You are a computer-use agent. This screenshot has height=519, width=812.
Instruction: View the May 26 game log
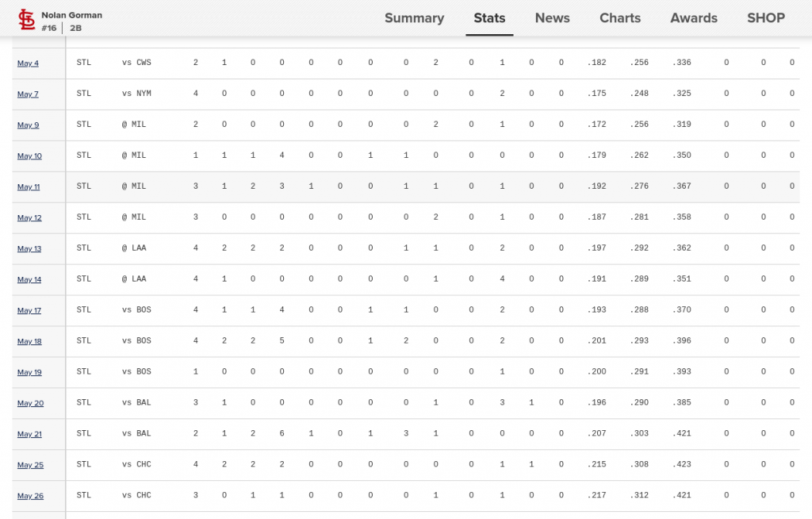point(29,496)
